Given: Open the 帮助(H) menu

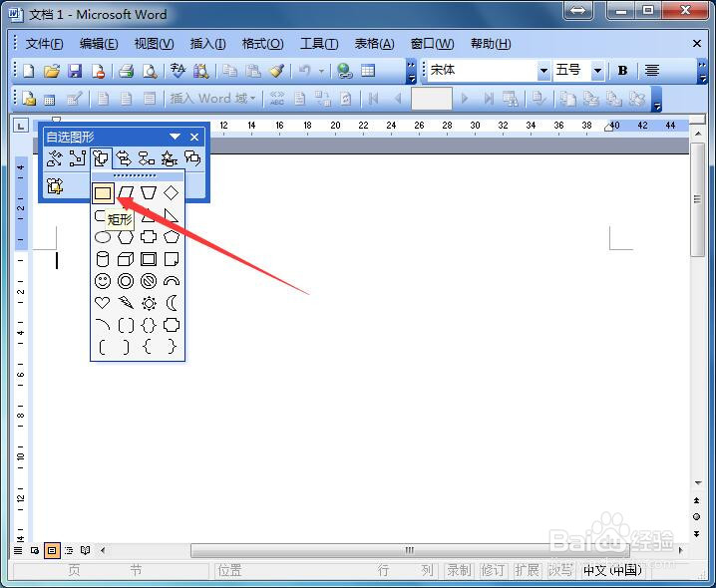Looking at the screenshot, I should [x=491, y=44].
